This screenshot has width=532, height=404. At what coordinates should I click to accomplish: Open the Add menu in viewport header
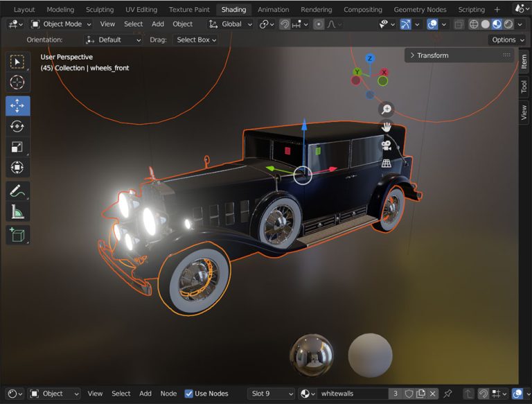tap(158, 24)
